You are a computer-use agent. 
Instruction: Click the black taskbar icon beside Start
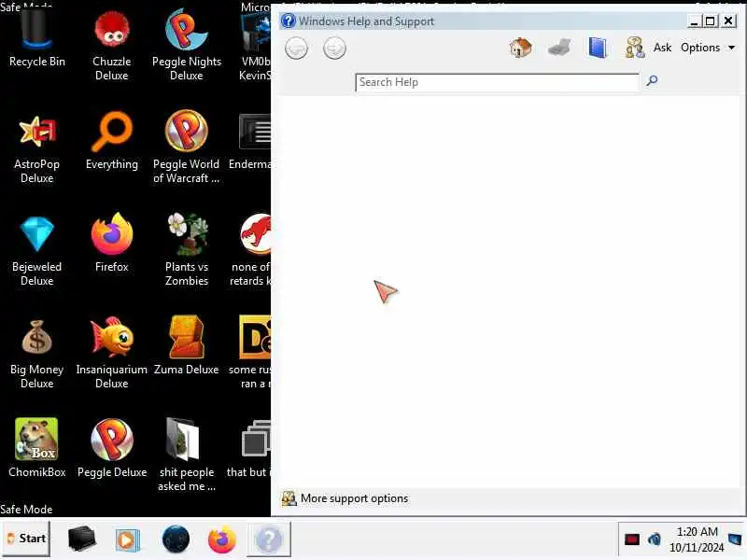(x=82, y=539)
